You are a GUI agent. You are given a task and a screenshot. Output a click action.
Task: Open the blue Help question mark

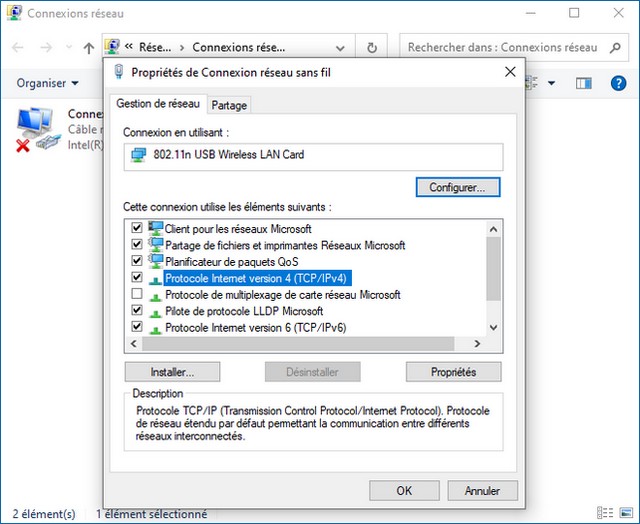[x=618, y=83]
